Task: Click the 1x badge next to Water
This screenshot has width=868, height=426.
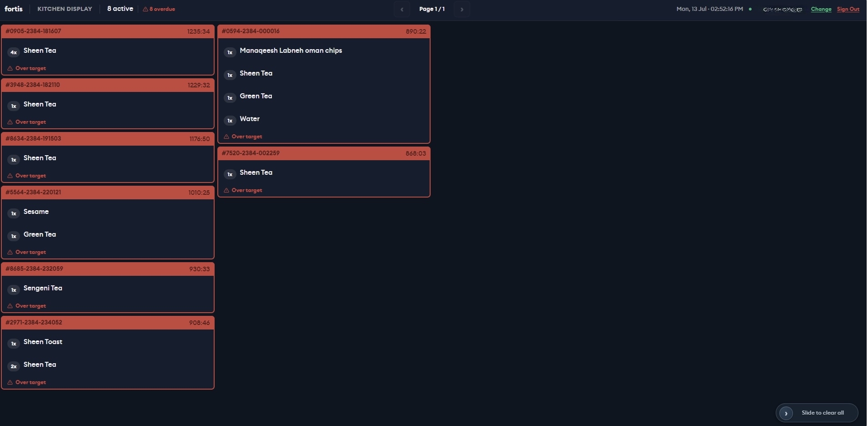Action: coord(230,121)
